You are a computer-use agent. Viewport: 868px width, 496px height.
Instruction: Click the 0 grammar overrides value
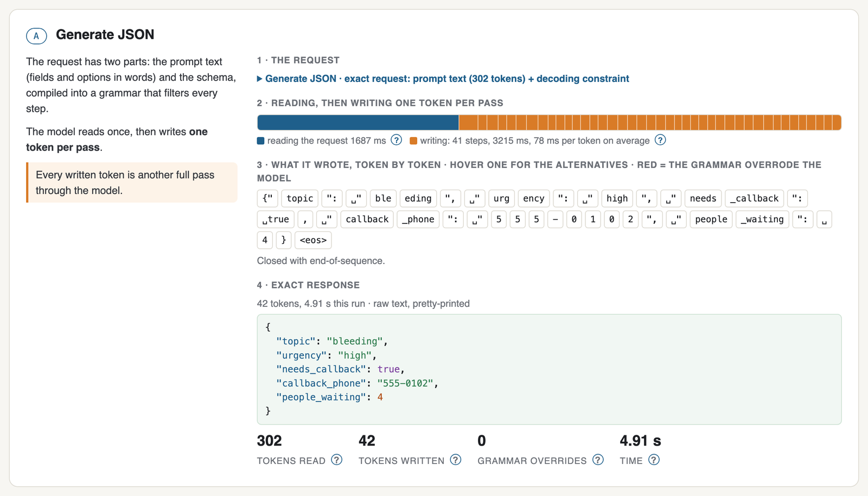(482, 441)
